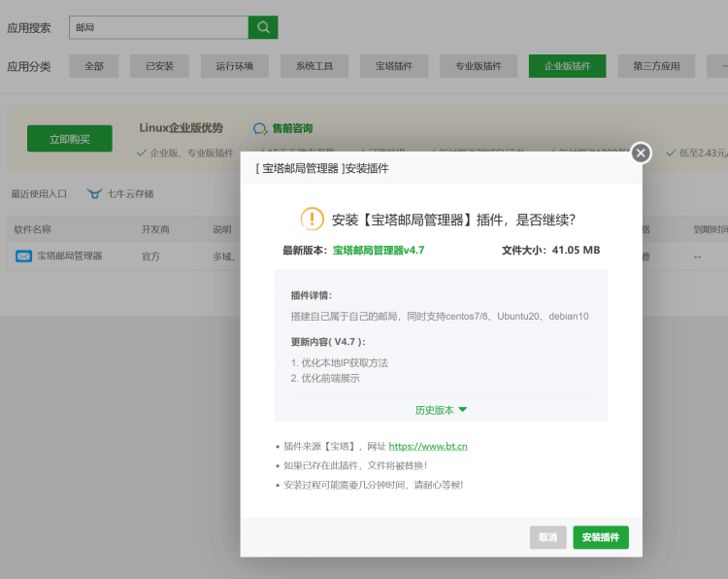Select the 系统工具 category tab
Viewport: 728px width, 579px height.
[x=314, y=66]
